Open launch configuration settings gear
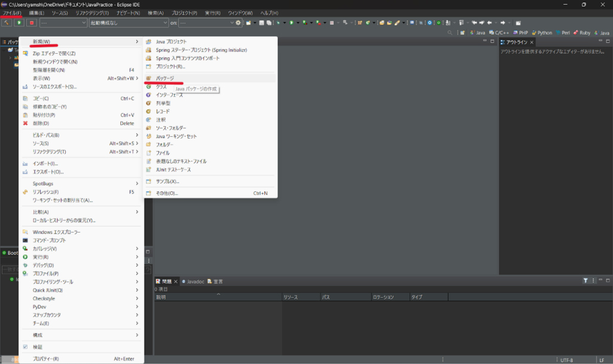The image size is (613, 364). [238, 23]
